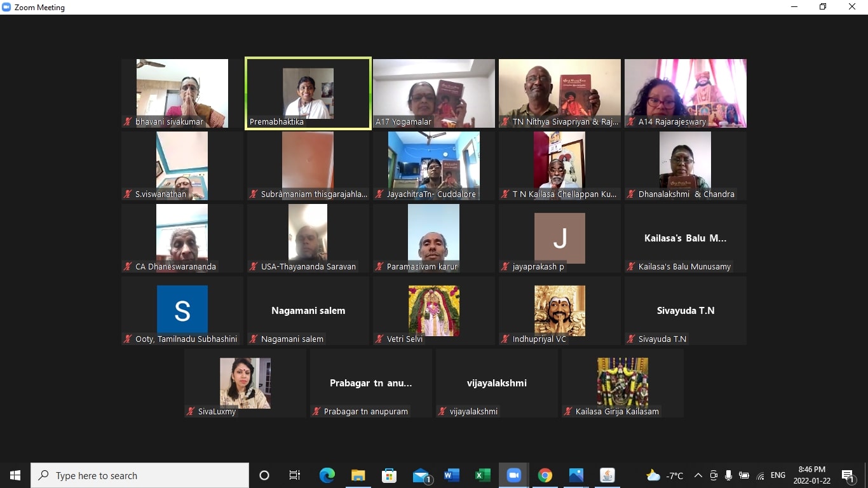Launch Excel from the taskbar
The height and width of the screenshot is (488, 868).
pyautogui.click(x=483, y=475)
